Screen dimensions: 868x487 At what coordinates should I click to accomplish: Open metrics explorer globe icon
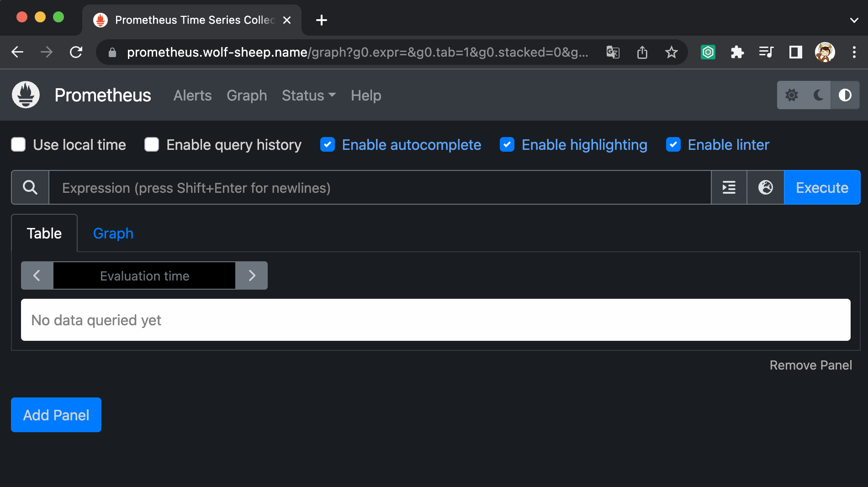tap(766, 187)
